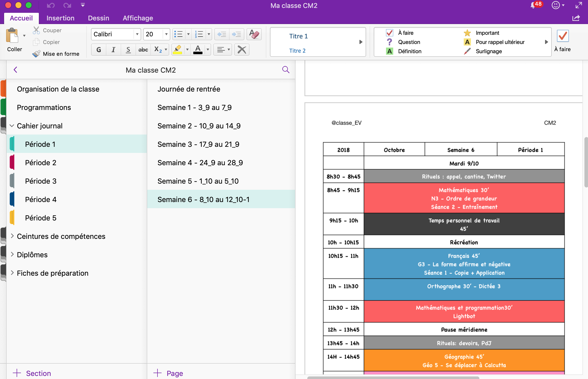Viewport: 588px width, 379px height.
Task: Switch to the Insertion tab
Action: coord(60,18)
